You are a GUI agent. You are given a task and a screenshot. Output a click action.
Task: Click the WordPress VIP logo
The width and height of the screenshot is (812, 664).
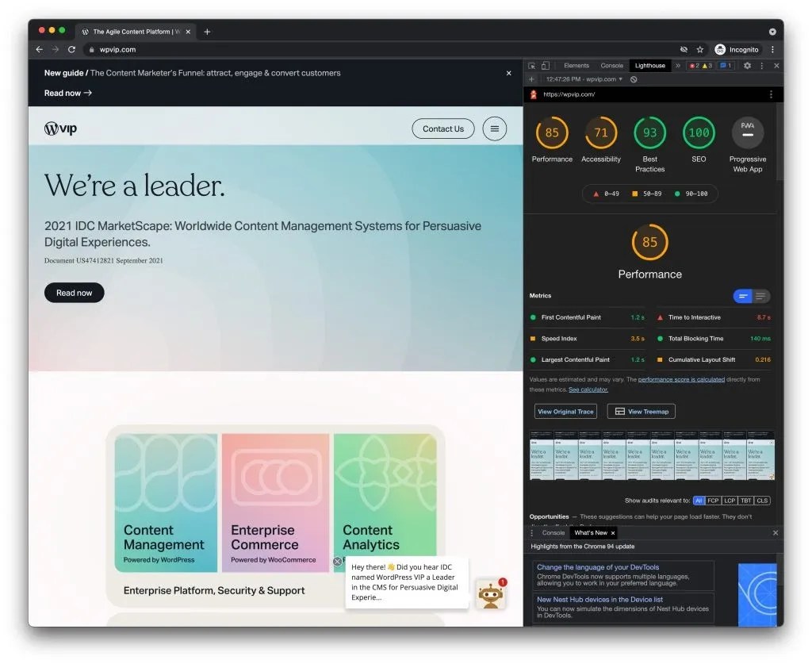[x=60, y=129]
